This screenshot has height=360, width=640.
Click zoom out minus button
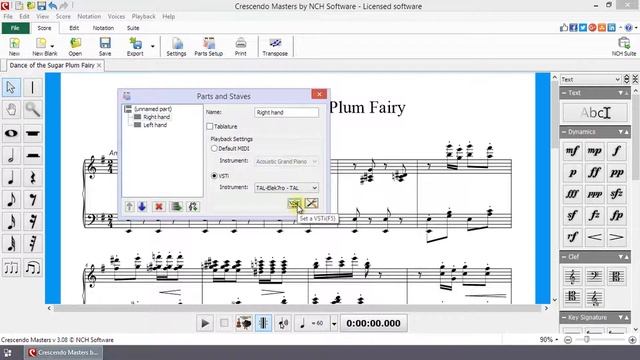[x=568, y=340]
